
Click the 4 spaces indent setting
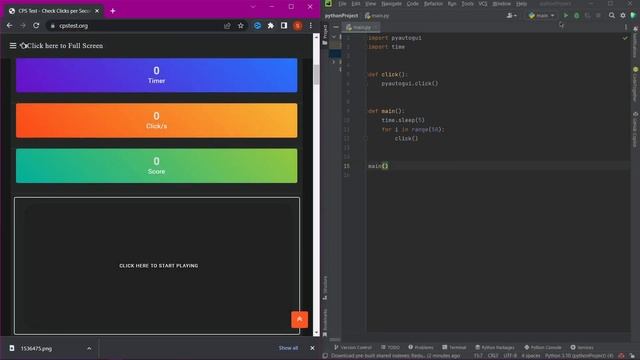[x=531, y=356]
